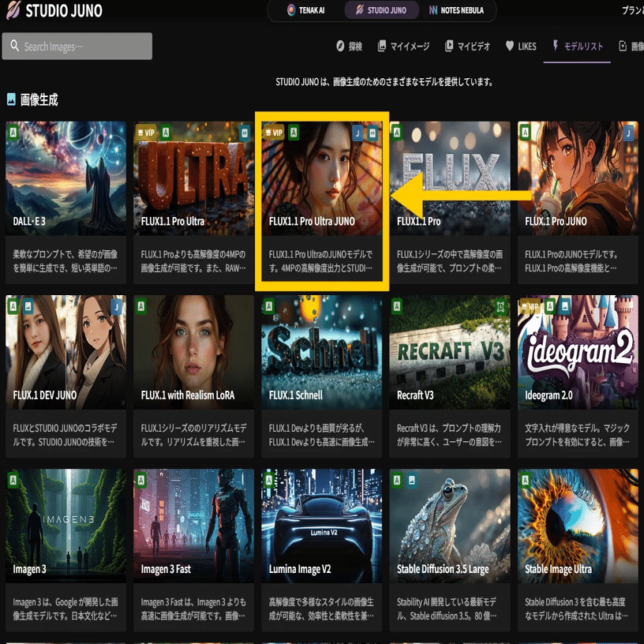Click VIP badge on FLUX1.1 Pro Ultra
This screenshot has height=644, width=644.
pos(146,133)
